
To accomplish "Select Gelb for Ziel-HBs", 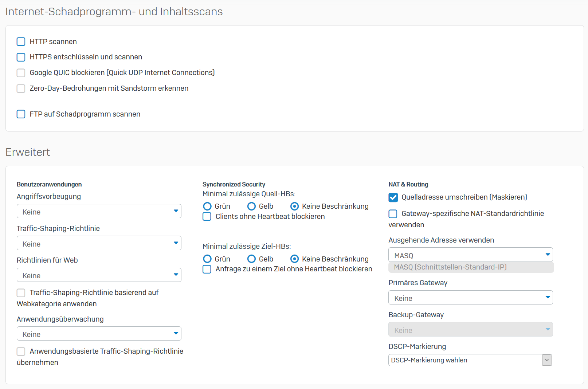I will (x=251, y=259).
